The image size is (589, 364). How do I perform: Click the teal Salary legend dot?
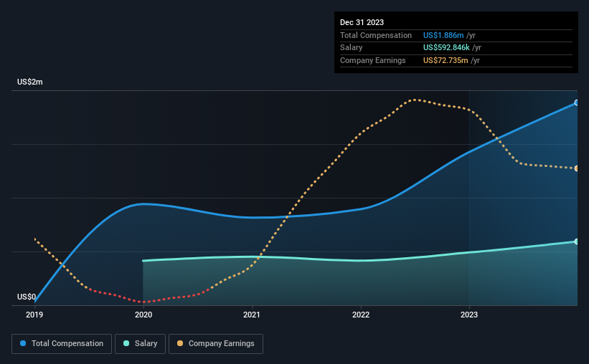click(126, 343)
